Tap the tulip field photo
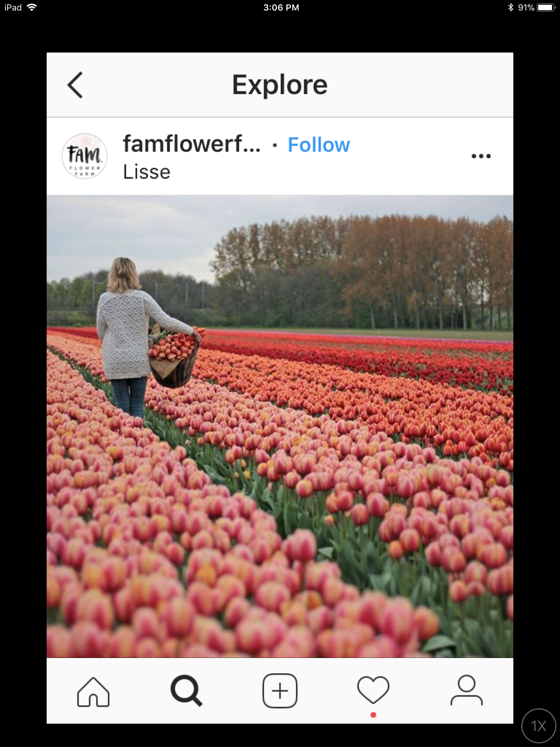Screen dimensions: 560x747 coord(280,426)
